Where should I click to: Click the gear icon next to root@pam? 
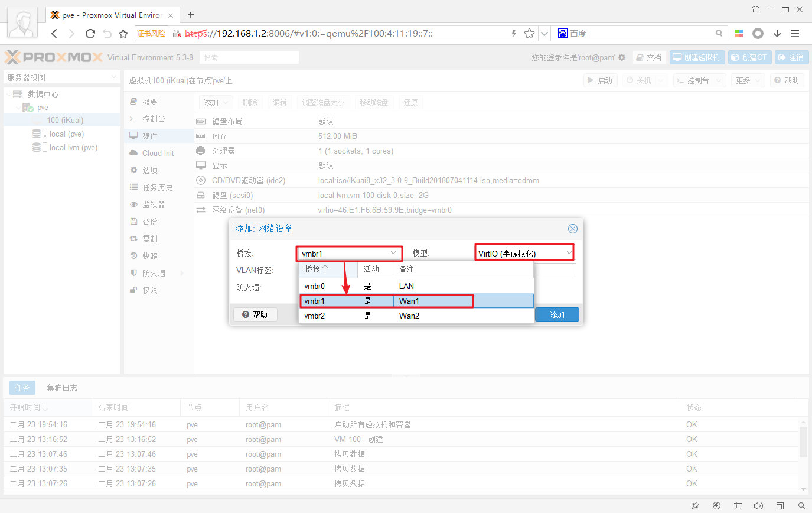point(622,57)
